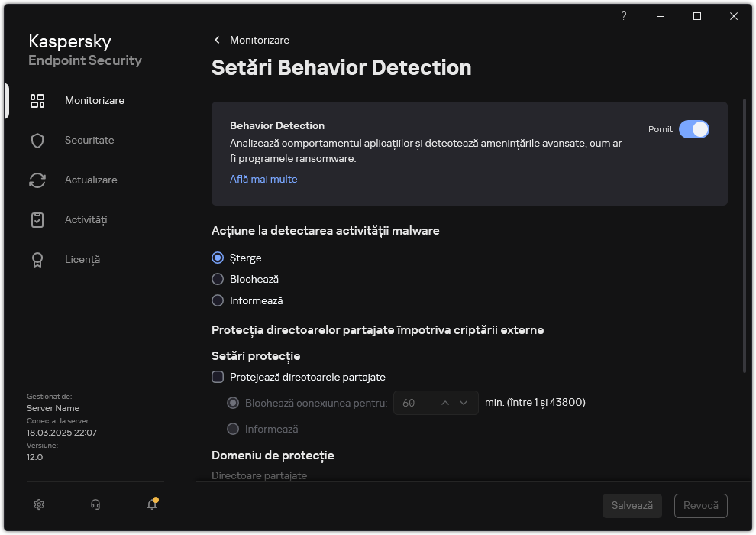Open Activități using the clipboard icon
This screenshot has height=535, width=756.
(x=37, y=219)
